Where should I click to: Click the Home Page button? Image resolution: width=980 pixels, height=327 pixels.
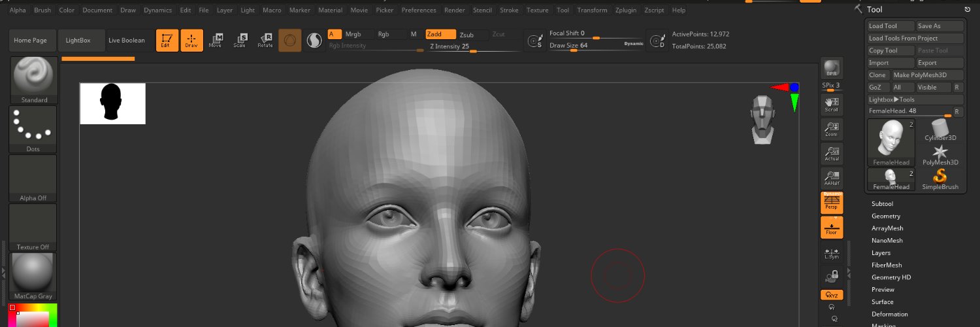tap(33, 41)
